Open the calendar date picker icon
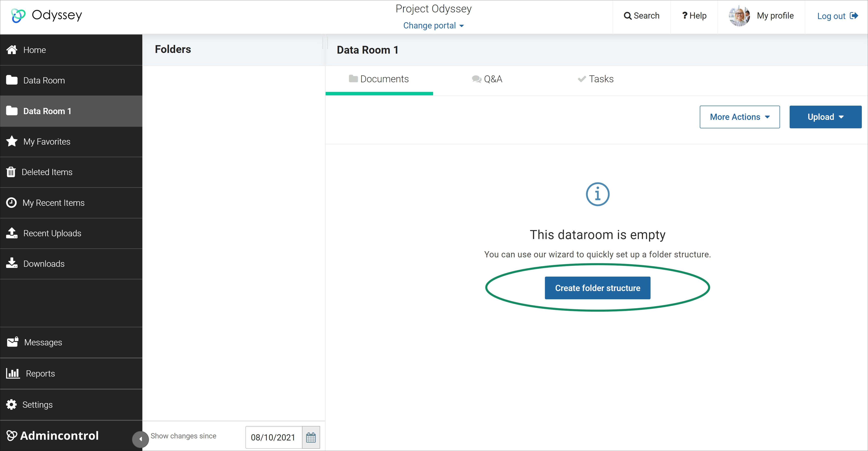The height and width of the screenshot is (451, 868). pos(311,437)
